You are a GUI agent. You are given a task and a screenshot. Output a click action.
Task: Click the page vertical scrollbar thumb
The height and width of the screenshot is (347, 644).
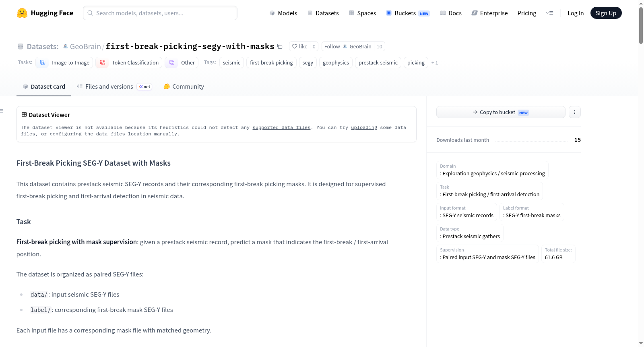click(641, 25)
